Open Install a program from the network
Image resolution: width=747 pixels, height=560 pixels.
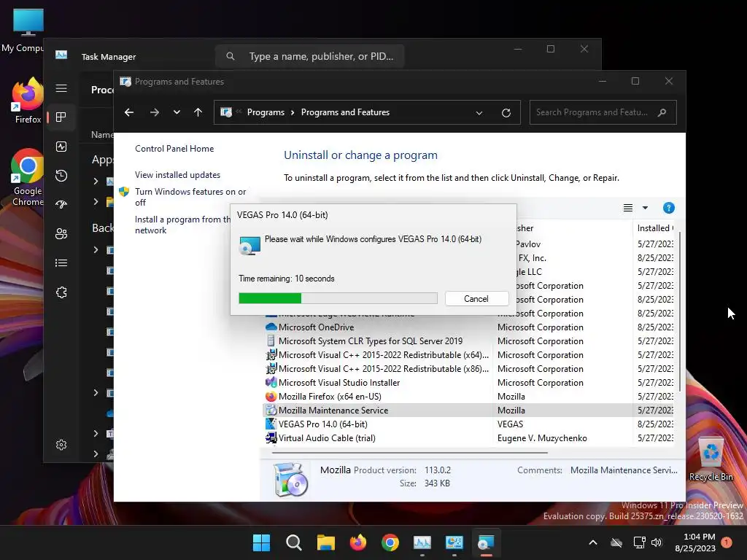(x=182, y=225)
